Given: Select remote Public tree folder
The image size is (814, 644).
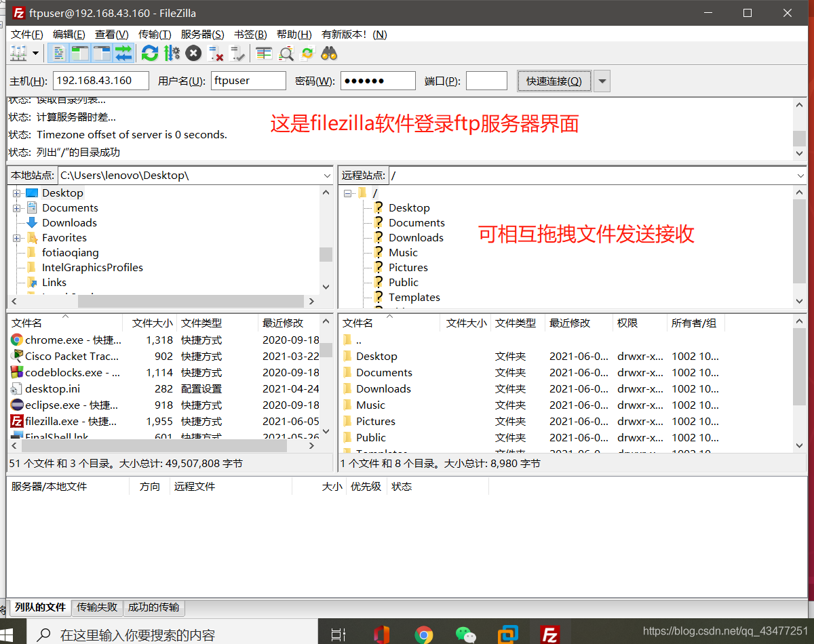Looking at the screenshot, I should tap(404, 283).
